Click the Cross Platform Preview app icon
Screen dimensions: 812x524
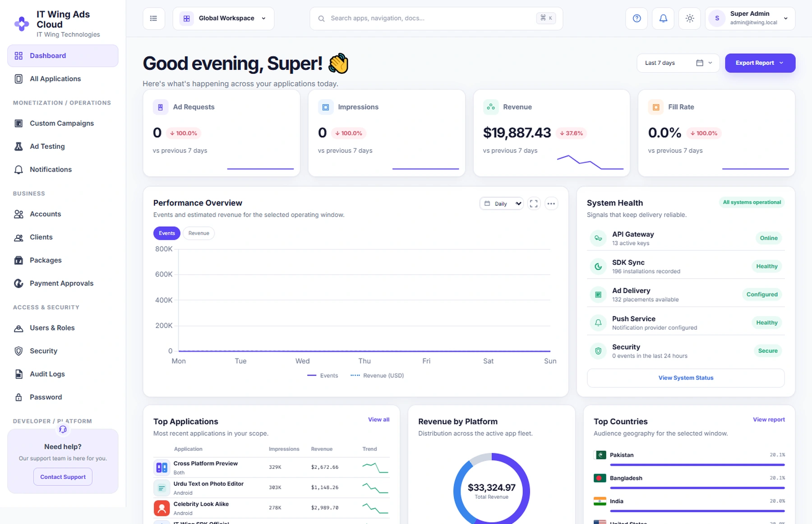pyautogui.click(x=161, y=468)
